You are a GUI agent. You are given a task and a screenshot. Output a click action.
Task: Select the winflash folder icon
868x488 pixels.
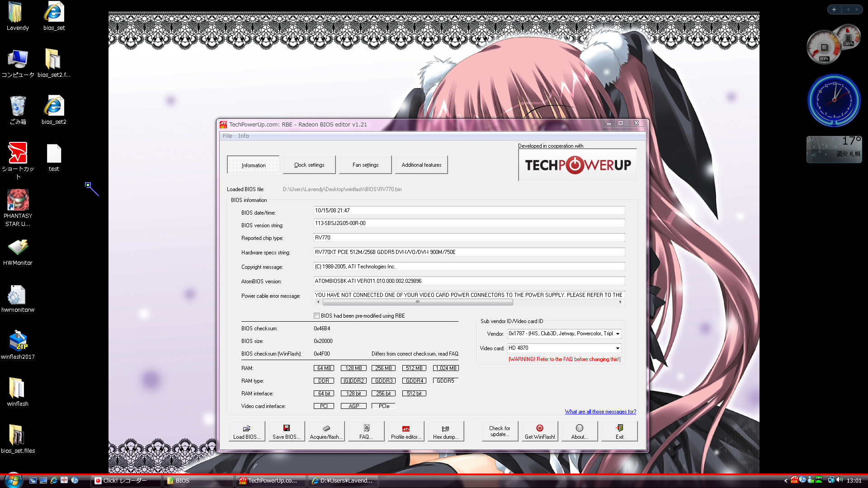pos(18,392)
